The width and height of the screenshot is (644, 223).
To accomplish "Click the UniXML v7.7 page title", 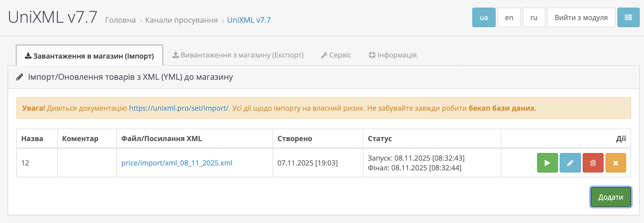I will [x=53, y=17].
